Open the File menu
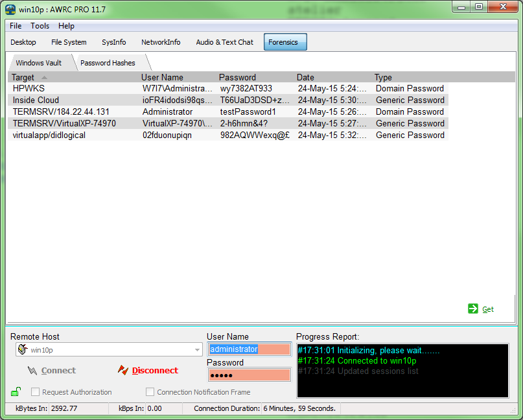This screenshot has height=420, width=523. [16, 26]
